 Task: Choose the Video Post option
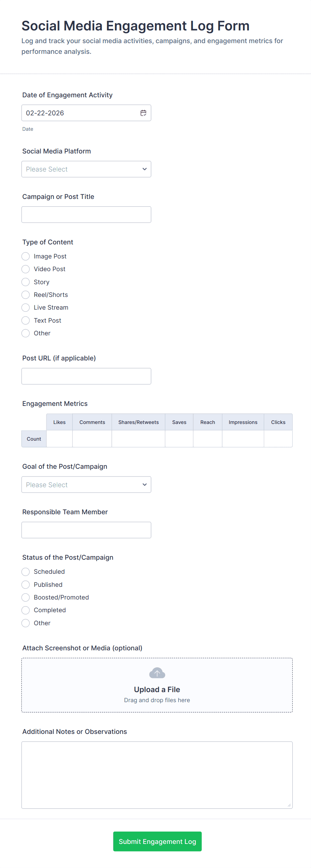tap(26, 269)
